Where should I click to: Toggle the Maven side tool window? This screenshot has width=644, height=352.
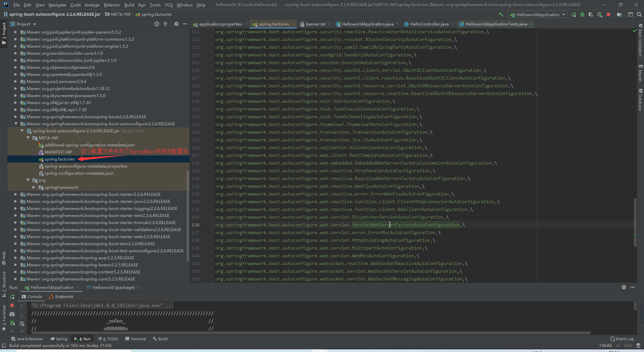640,73
